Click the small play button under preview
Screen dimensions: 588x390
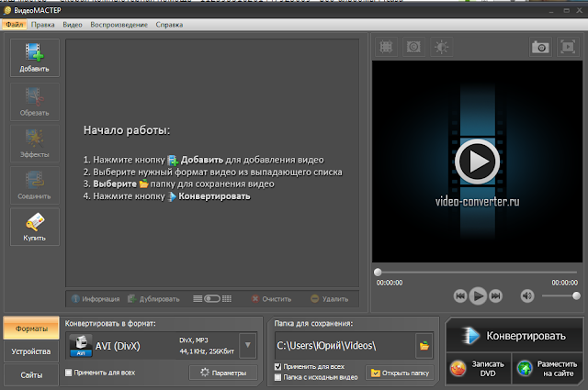(478, 296)
